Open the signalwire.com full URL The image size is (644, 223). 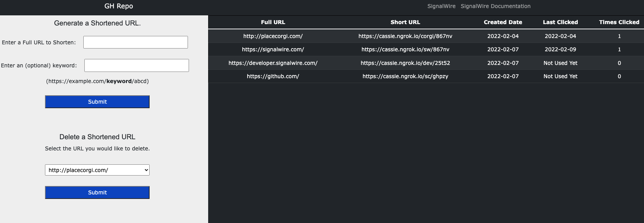point(273,49)
